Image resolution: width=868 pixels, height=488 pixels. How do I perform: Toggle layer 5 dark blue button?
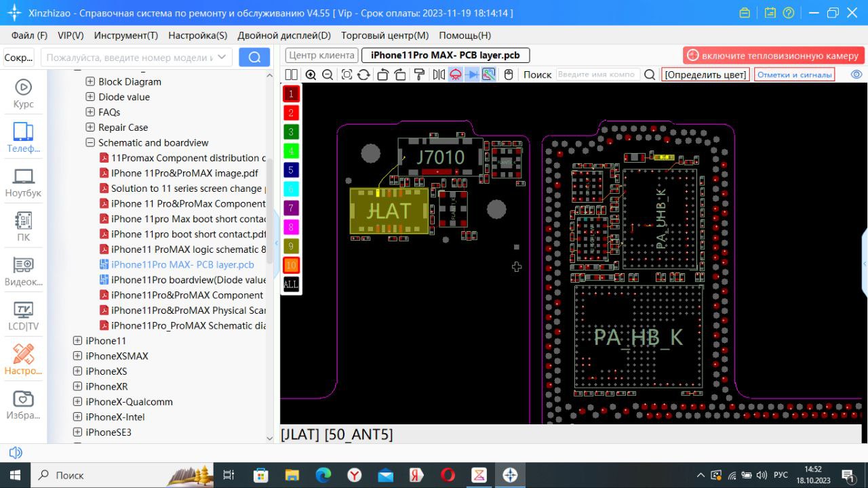pos(291,169)
